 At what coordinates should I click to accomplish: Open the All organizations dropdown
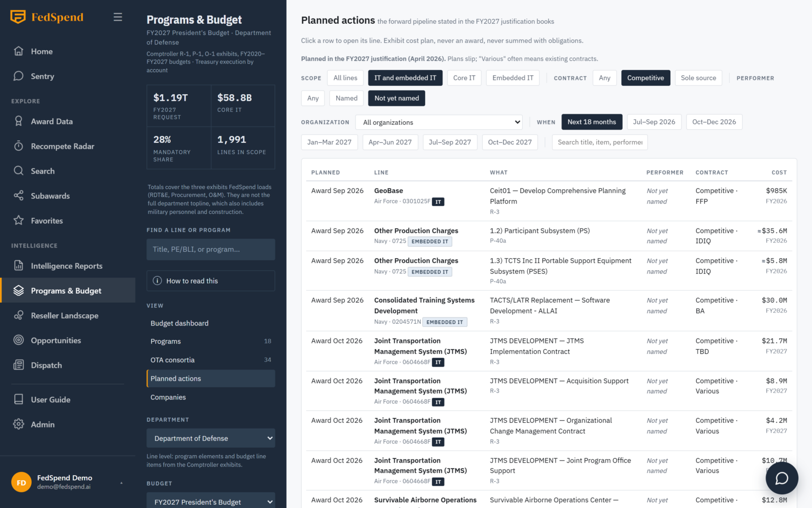(x=439, y=122)
